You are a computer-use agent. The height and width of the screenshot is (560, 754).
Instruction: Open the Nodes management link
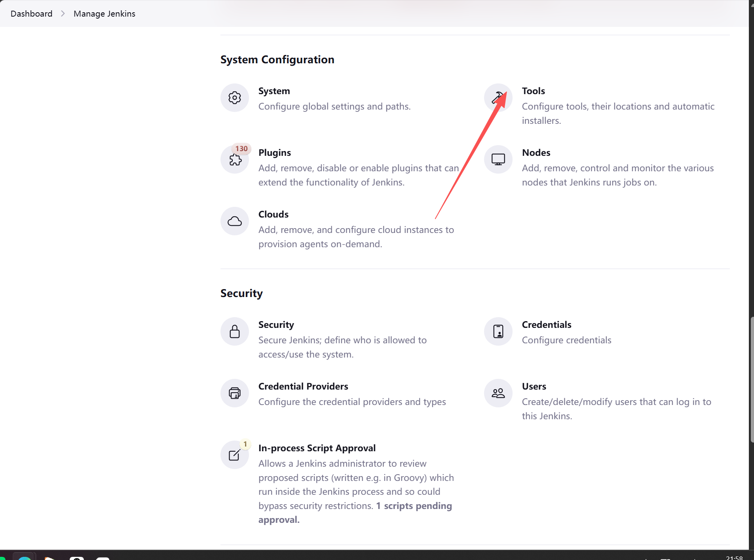point(536,153)
